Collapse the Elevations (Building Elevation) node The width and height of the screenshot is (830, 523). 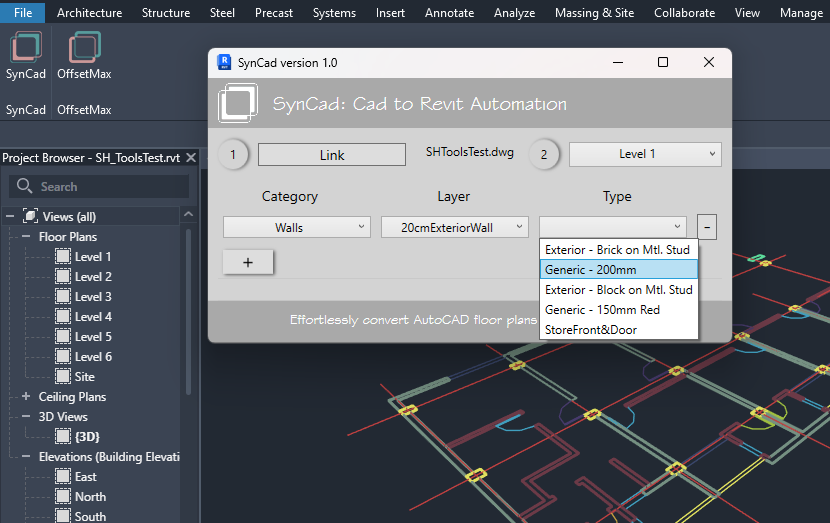click(26, 456)
